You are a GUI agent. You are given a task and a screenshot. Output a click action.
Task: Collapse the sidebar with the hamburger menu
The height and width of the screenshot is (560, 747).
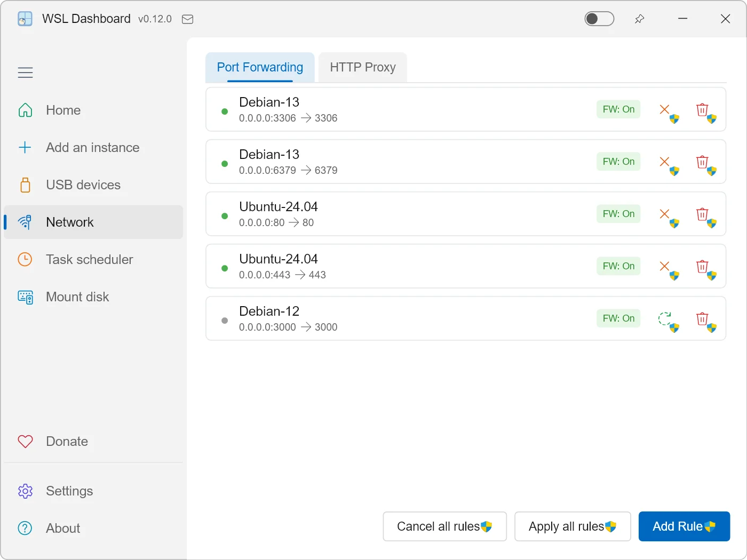point(25,73)
